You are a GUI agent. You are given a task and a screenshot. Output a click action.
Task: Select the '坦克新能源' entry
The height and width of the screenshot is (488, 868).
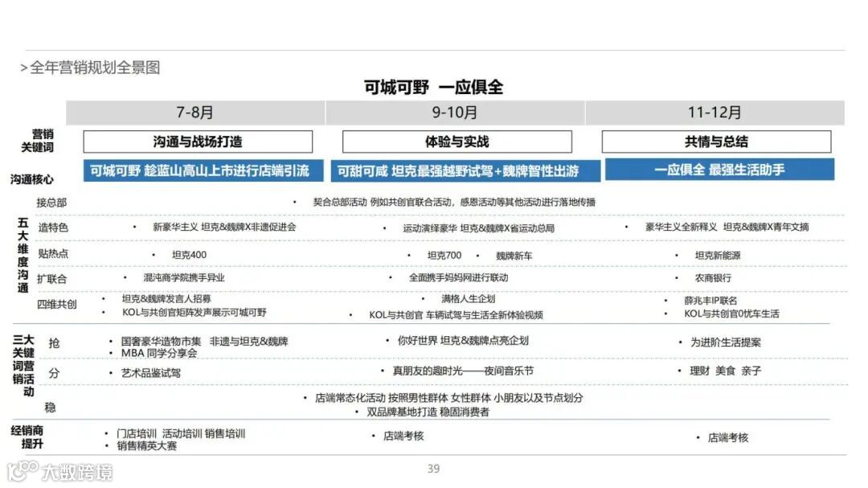[718, 256]
